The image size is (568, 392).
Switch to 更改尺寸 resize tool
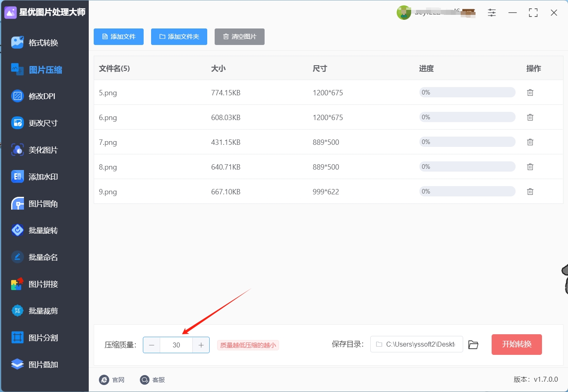[x=35, y=123]
